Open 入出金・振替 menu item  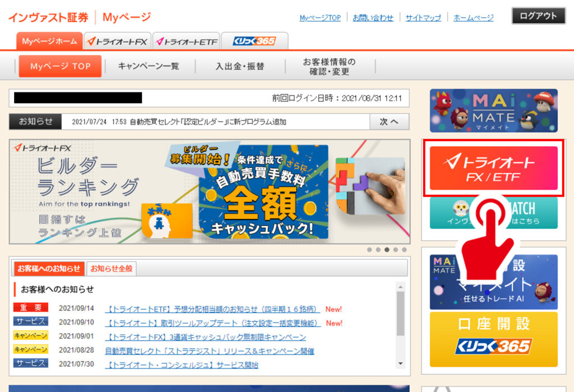pos(240,66)
